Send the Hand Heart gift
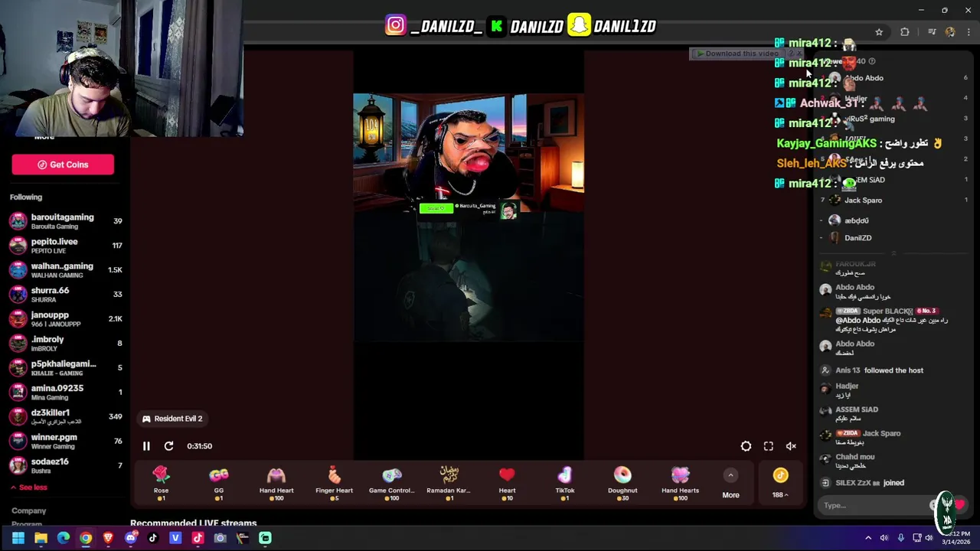This screenshot has width=980, height=551. [276, 484]
